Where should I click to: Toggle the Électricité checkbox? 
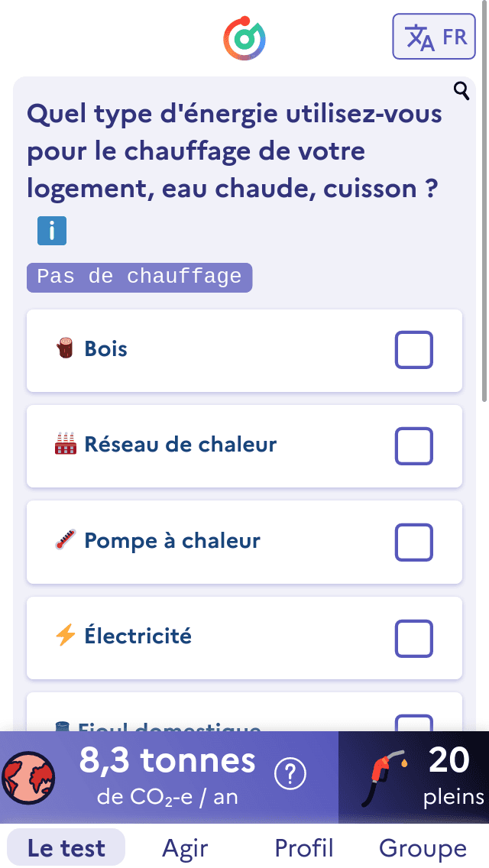413,638
